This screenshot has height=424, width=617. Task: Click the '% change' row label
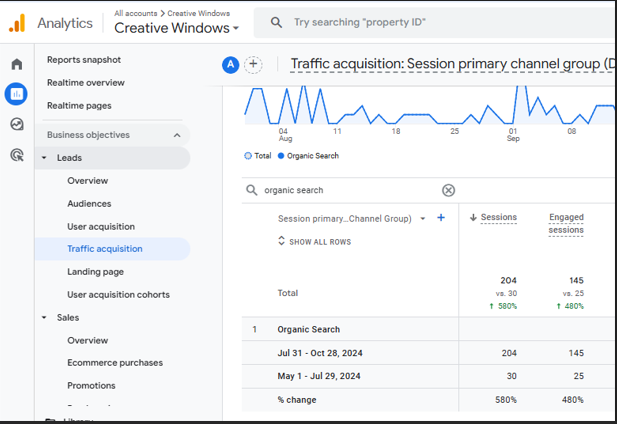[x=297, y=400]
